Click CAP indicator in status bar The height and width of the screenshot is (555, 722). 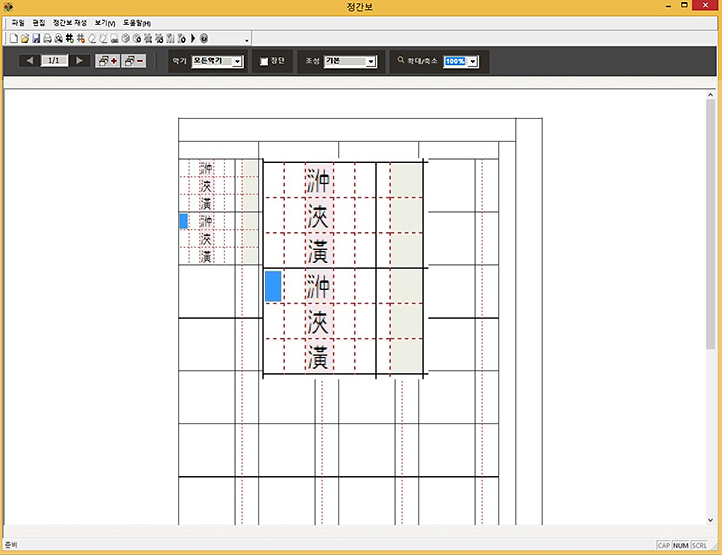664,545
